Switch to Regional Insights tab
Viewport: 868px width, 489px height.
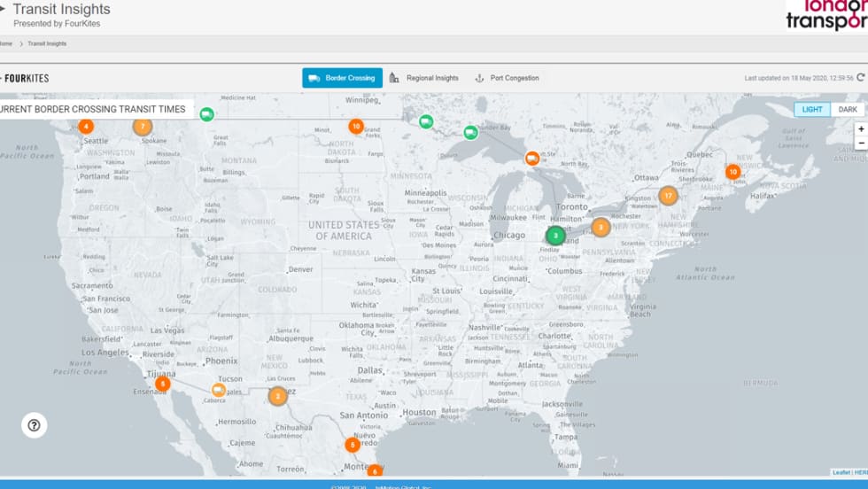(424, 78)
